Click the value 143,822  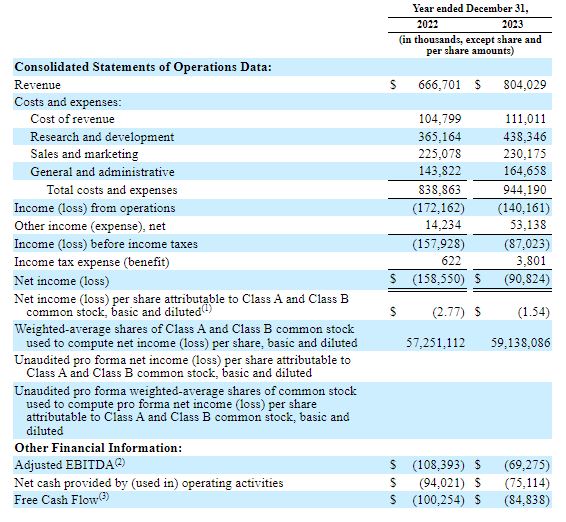click(440, 170)
